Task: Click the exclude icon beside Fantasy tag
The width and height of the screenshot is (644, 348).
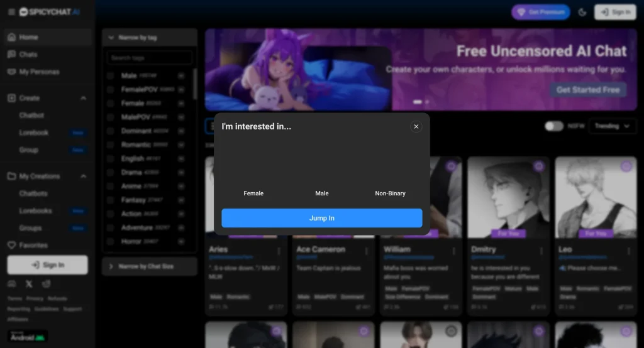Action: pyautogui.click(x=181, y=200)
